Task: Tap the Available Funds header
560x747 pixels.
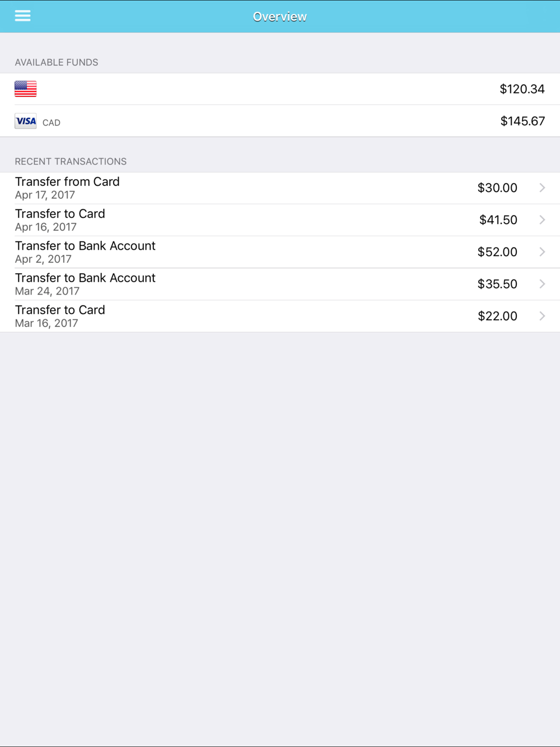Action: click(57, 62)
